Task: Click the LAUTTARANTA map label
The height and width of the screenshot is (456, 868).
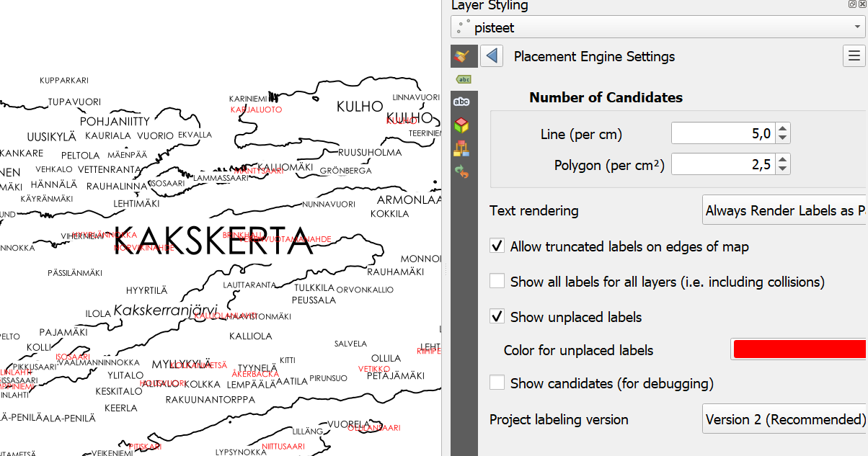Action: (x=249, y=285)
